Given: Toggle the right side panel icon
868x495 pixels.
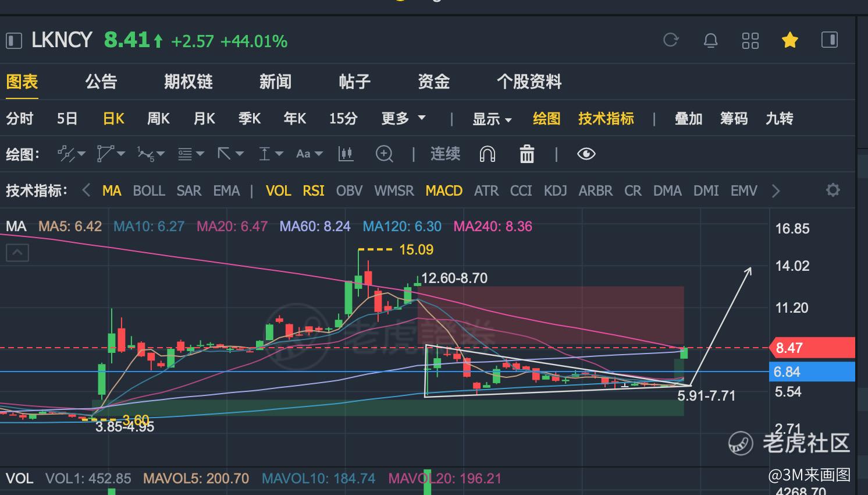Looking at the screenshot, I should point(829,40).
